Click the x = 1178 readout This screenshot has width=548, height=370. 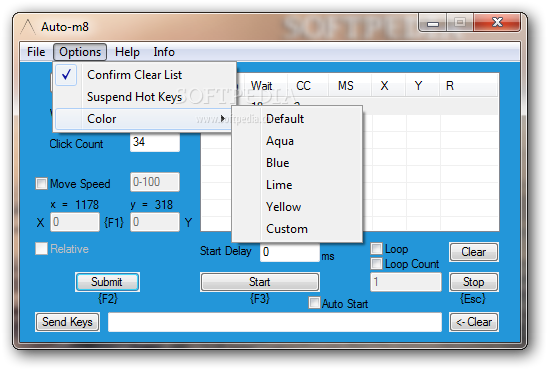[74, 204]
